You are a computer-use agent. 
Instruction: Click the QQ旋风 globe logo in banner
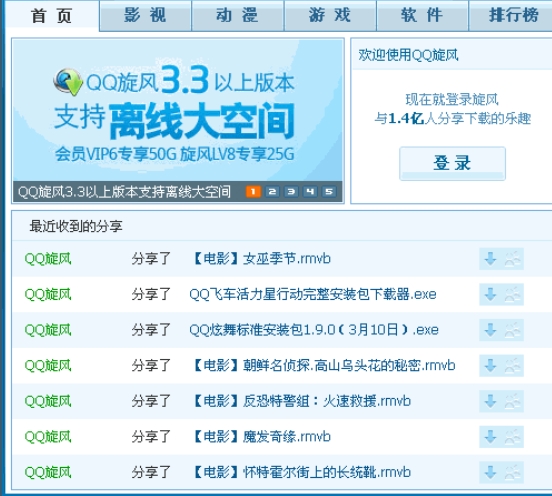click(68, 82)
